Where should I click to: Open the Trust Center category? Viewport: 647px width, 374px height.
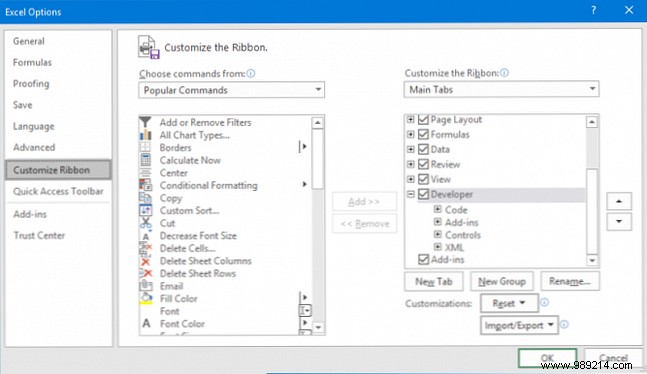tap(39, 235)
